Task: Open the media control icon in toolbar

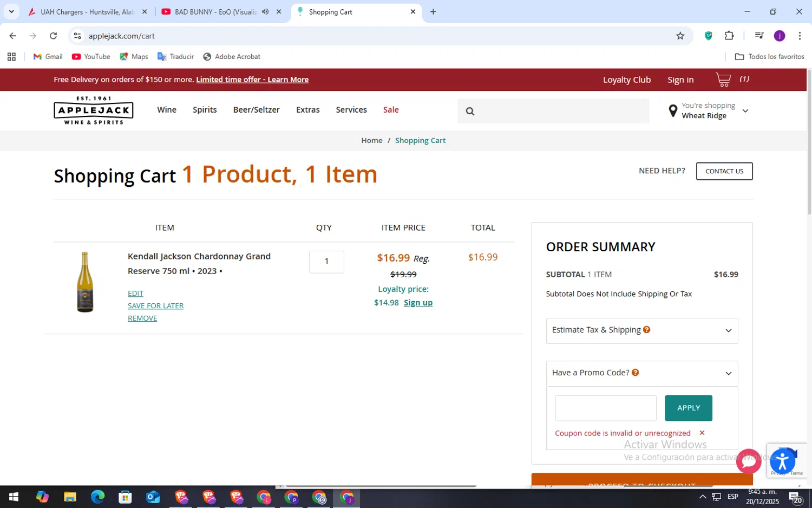Action: click(759, 36)
